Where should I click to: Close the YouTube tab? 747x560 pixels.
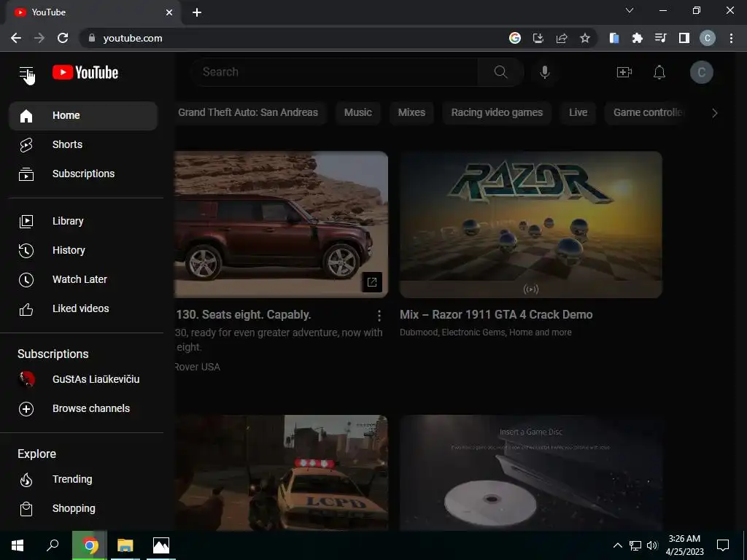[169, 12]
